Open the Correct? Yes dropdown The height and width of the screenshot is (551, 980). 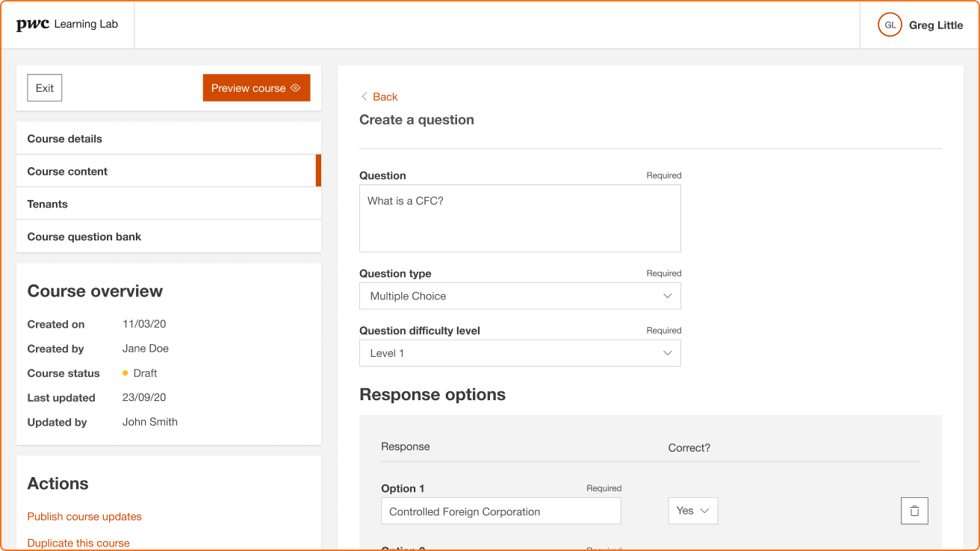click(x=692, y=511)
